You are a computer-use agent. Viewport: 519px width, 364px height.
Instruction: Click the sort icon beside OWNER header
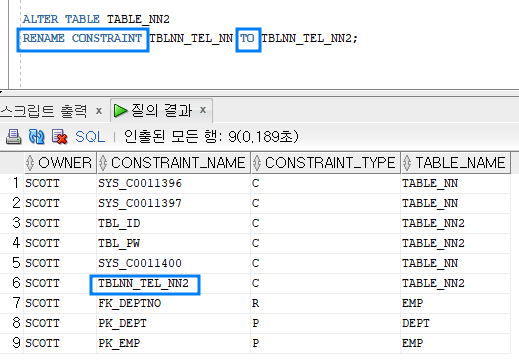pyautogui.click(x=30, y=163)
